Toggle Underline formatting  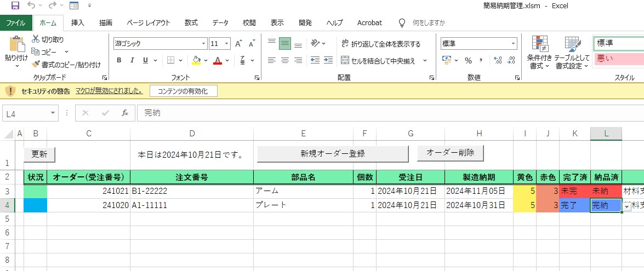point(145,60)
